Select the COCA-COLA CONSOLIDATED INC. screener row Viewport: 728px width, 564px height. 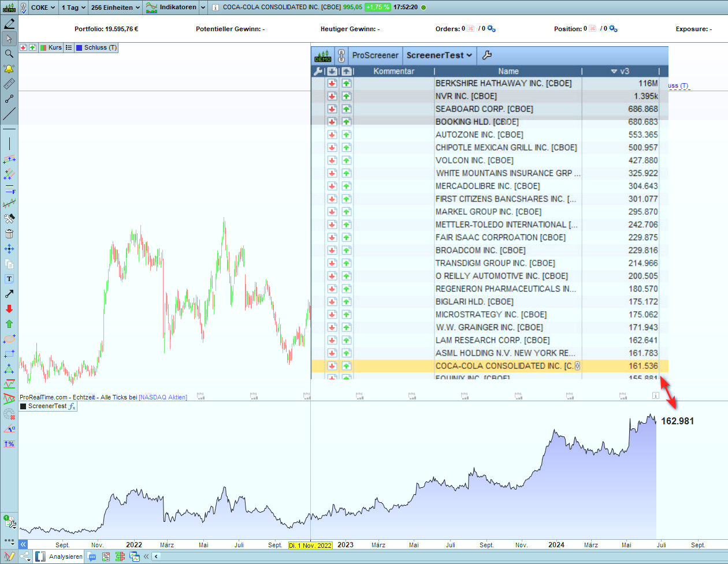click(x=489, y=366)
